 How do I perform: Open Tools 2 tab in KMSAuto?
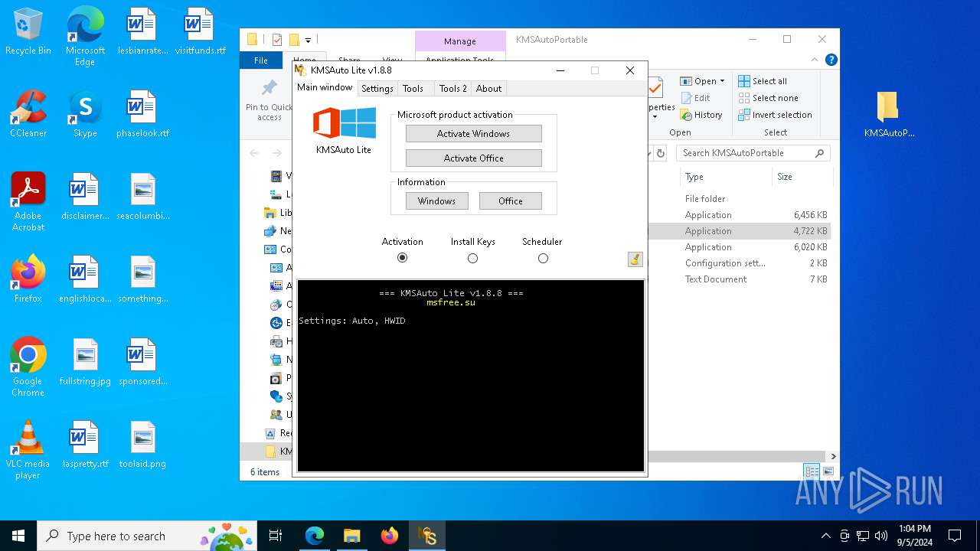452,89
